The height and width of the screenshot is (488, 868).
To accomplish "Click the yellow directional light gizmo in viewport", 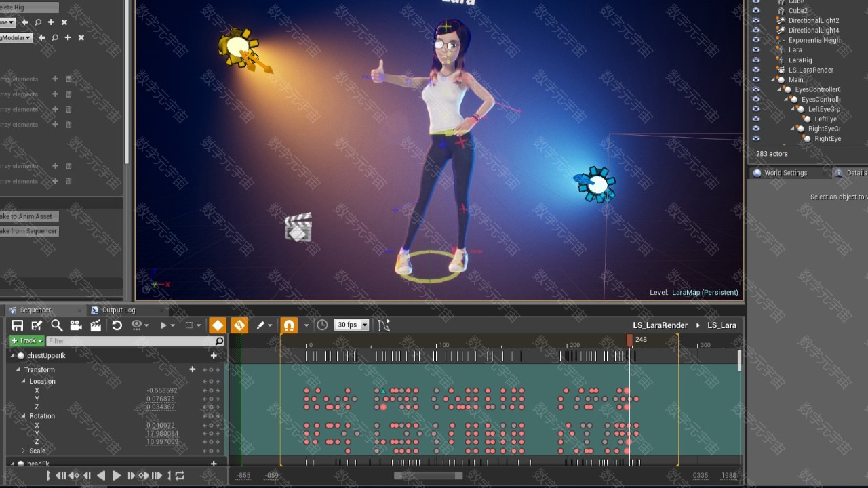I will (239, 48).
